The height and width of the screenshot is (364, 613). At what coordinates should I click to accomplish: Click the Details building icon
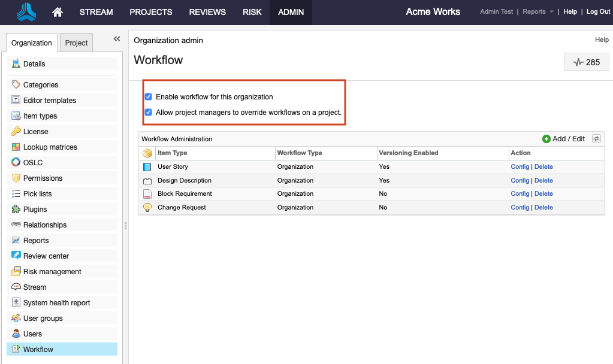pos(16,63)
